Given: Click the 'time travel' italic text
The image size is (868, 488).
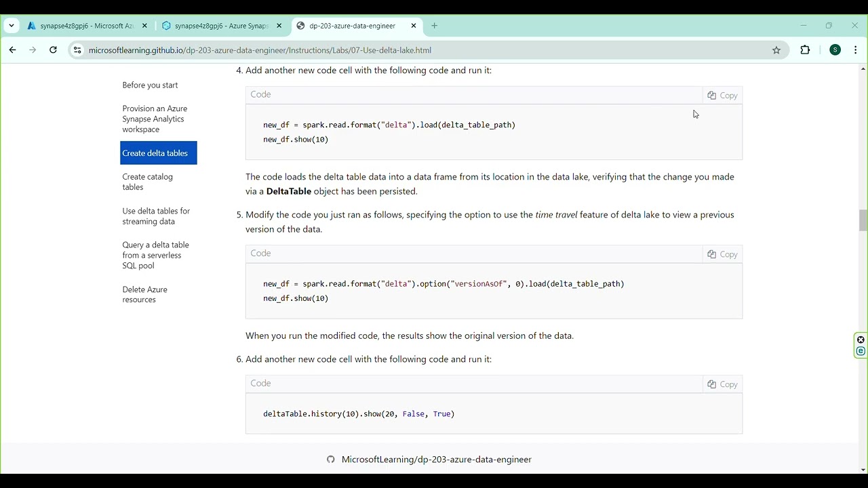Looking at the screenshot, I should point(556,215).
